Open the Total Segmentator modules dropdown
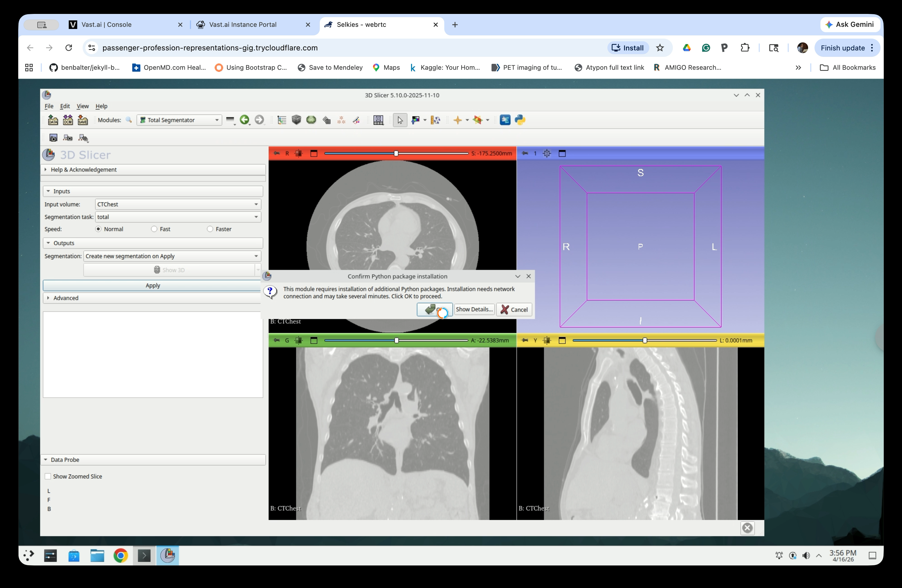 pyautogui.click(x=179, y=120)
